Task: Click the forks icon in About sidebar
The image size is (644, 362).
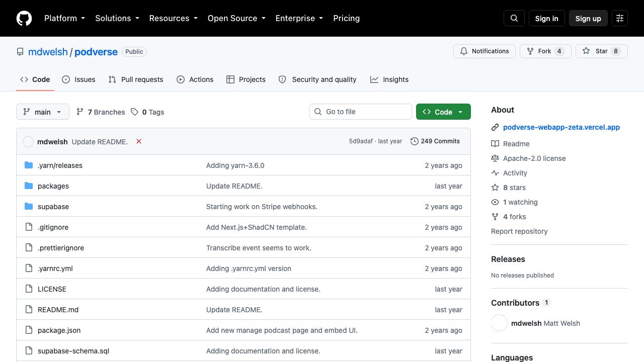Action: [x=495, y=217]
